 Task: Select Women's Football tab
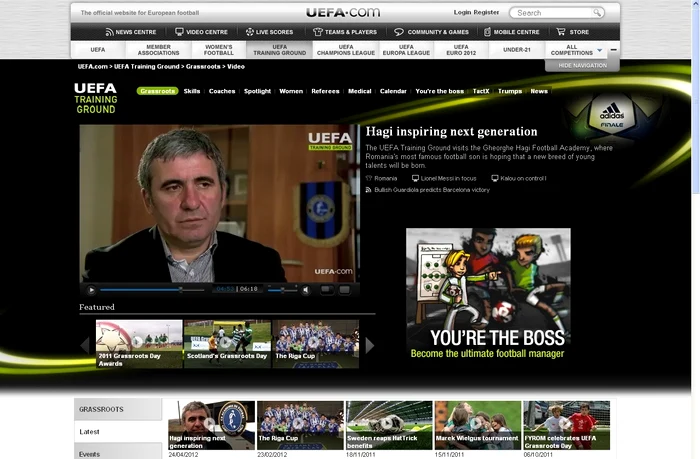tap(219, 50)
